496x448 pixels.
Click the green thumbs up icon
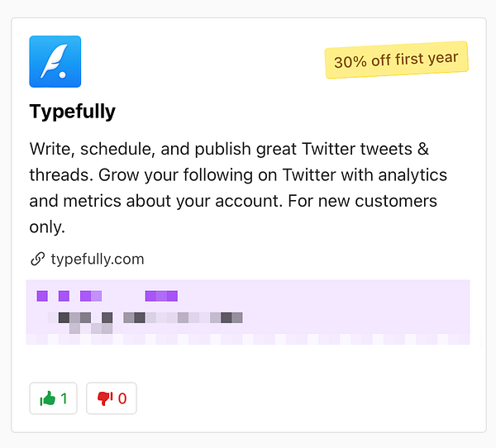pyautogui.click(x=47, y=398)
